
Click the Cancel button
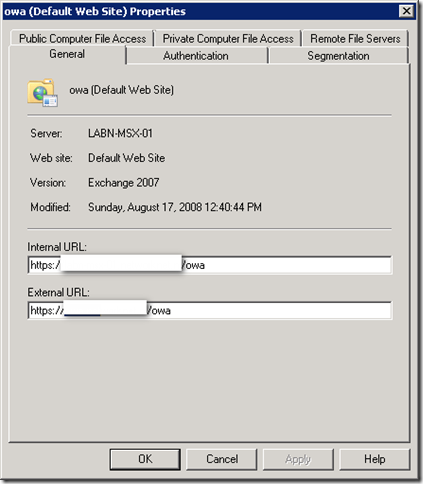pos(222,459)
